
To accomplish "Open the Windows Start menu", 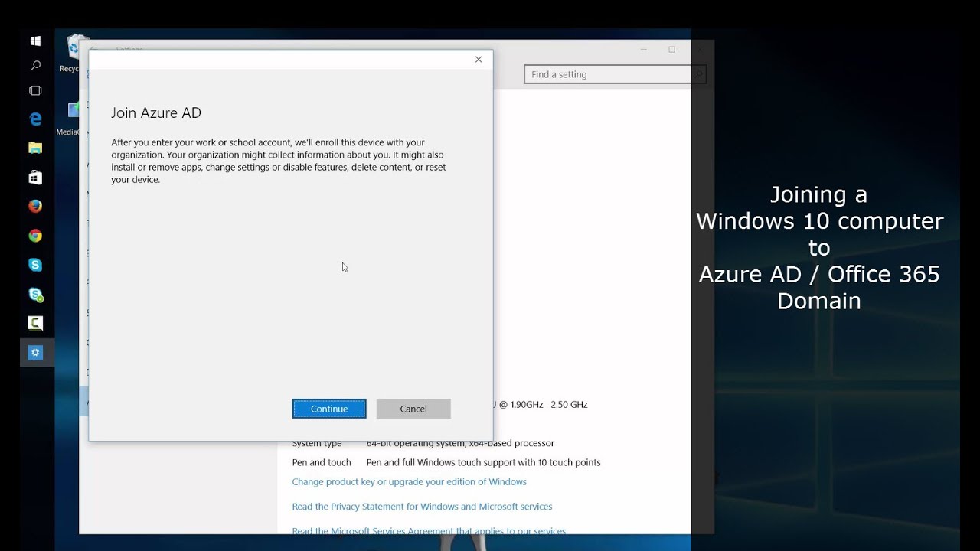I will pos(35,41).
